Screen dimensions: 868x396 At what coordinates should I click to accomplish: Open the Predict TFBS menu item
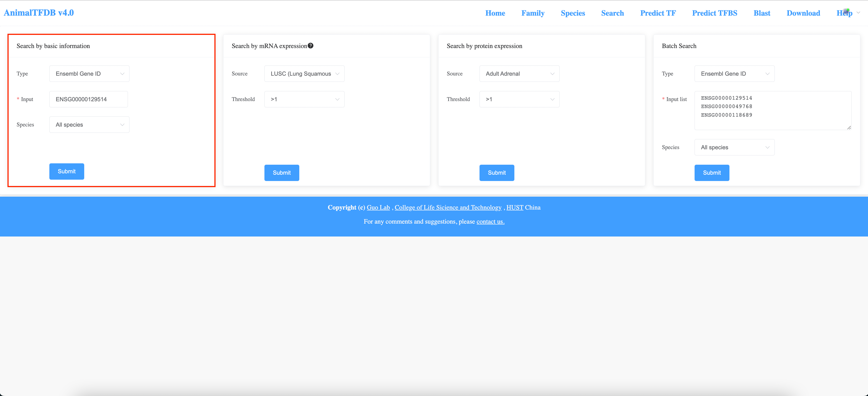[x=714, y=13]
